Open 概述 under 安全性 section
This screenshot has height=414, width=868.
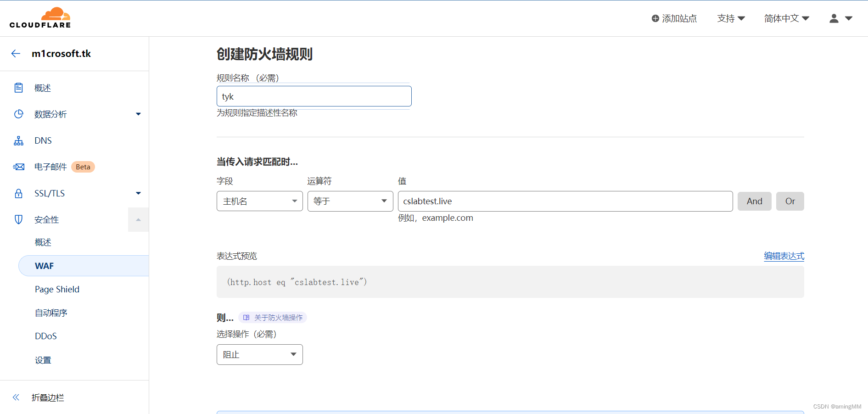coord(43,242)
